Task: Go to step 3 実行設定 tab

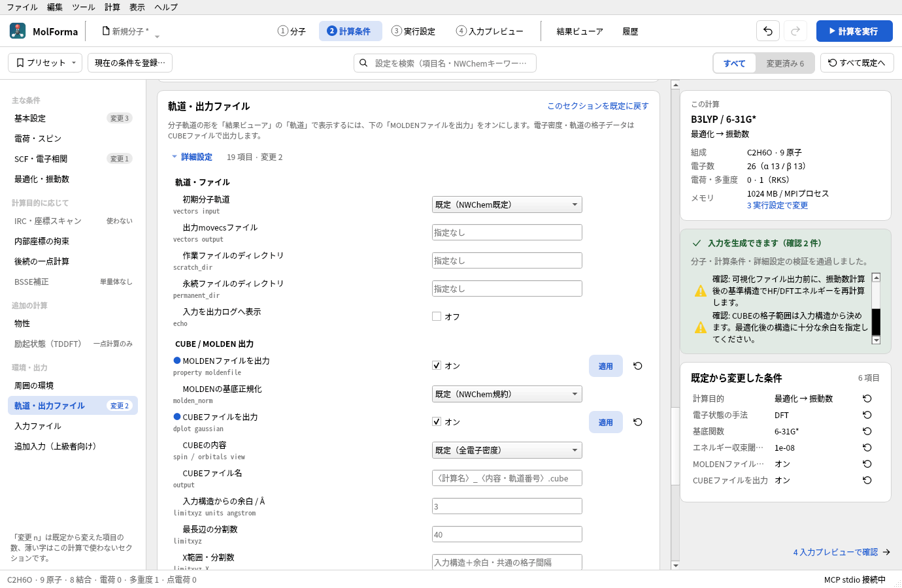Action: (414, 31)
